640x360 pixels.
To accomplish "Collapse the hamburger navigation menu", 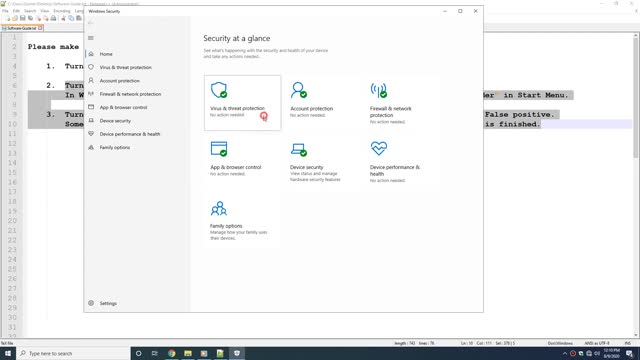I will (91, 38).
